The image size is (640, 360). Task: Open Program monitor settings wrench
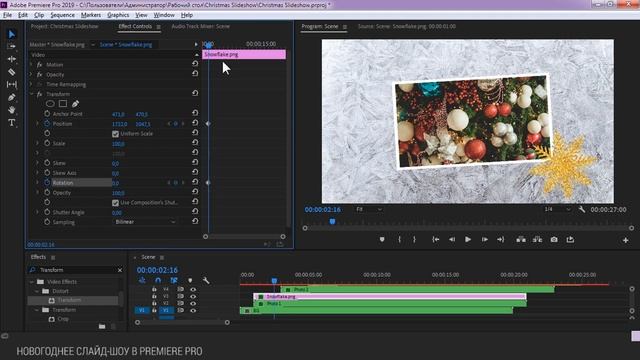click(582, 209)
